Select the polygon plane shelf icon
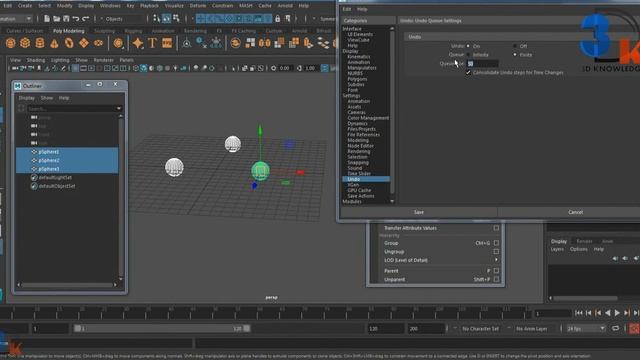 [x=84, y=43]
